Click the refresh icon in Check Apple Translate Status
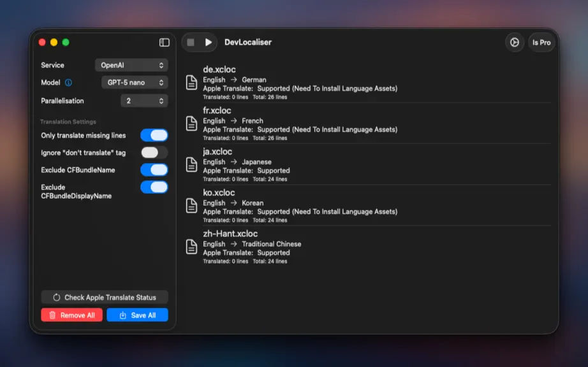Screen dimensions: 588x367 tap(57, 298)
